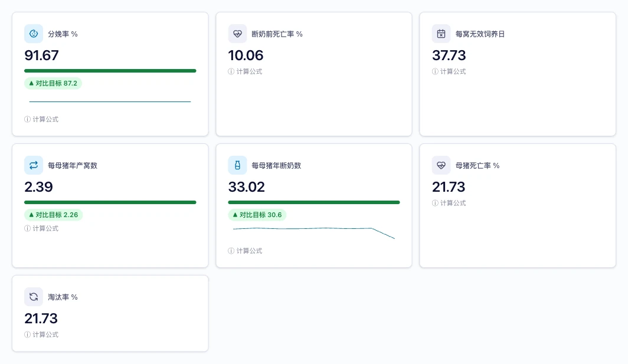Click the baby face icon on 分娩率 card
The width and height of the screenshot is (628, 364).
click(34, 34)
